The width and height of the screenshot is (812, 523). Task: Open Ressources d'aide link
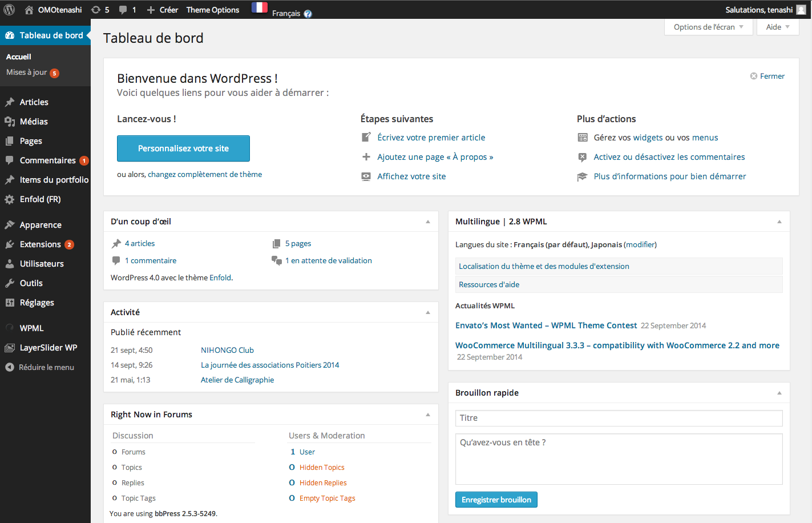(489, 284)
